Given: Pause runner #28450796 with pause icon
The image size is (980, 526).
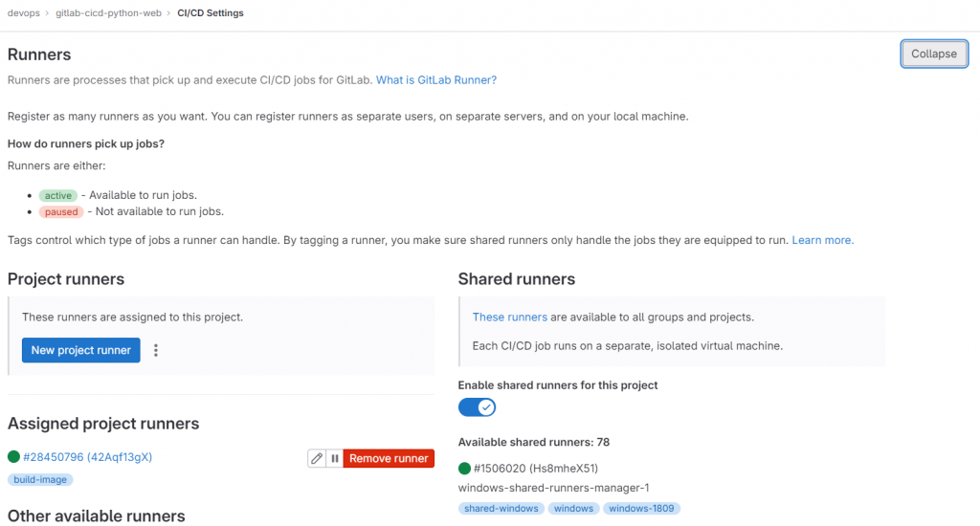Looking at the screenshot, I should coord(334,458).
